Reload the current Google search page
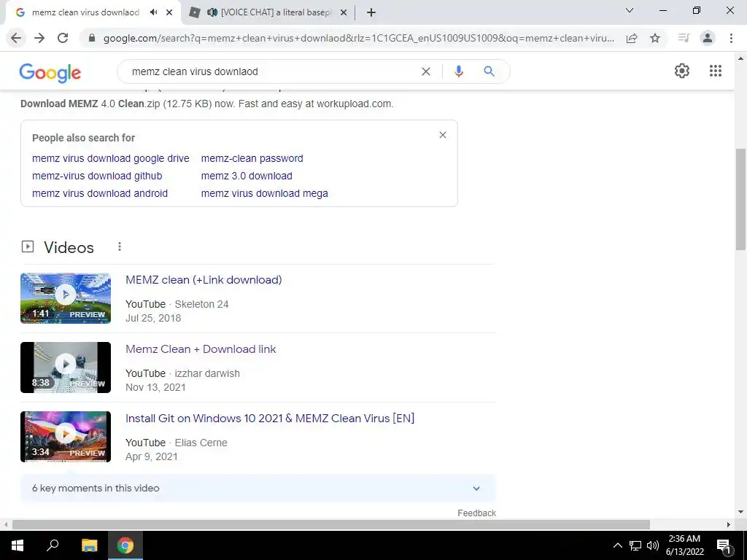747x560 pixels. pyautogui.click(x=63, y=38)
